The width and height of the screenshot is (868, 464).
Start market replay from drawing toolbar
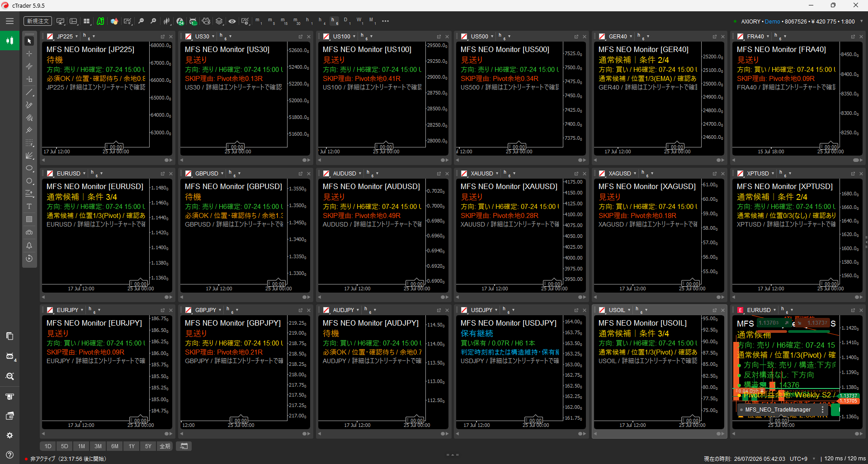[29, 258]
